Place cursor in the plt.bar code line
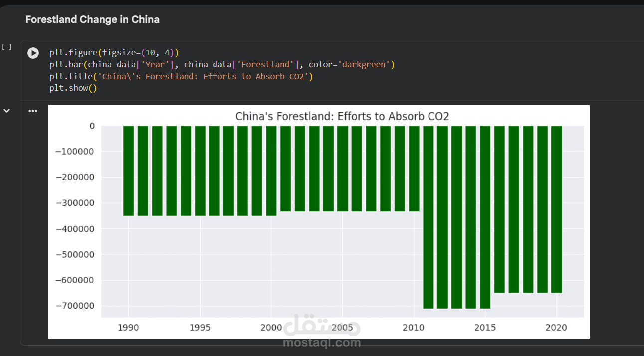The height and width of the screenshot is (356, 644). [222, 64]
